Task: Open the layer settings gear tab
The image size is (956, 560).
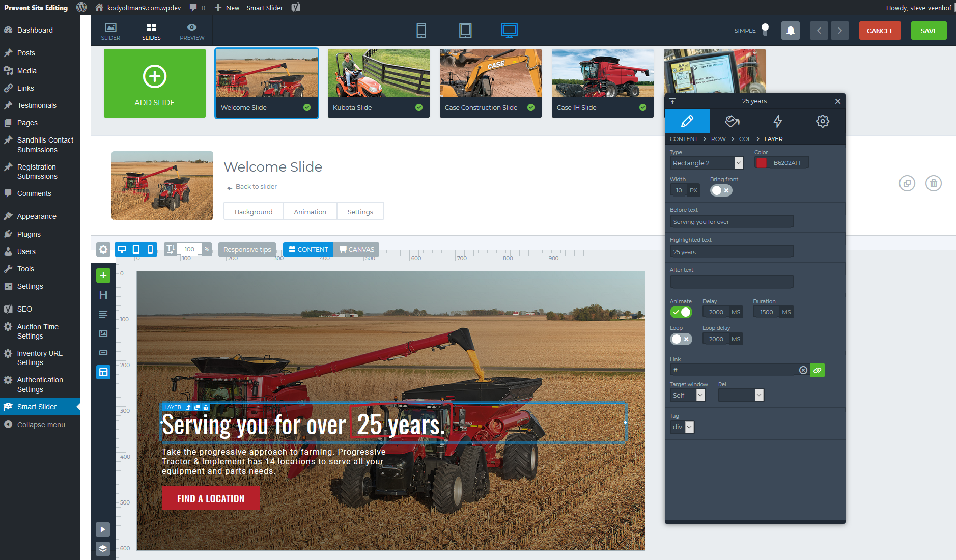Action: [822, 121]
